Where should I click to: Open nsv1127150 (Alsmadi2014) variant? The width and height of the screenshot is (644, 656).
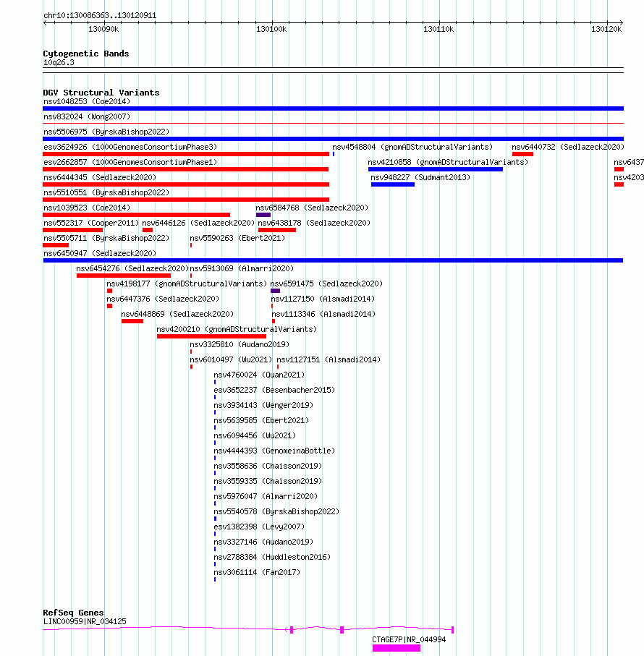tap(323, 299)
